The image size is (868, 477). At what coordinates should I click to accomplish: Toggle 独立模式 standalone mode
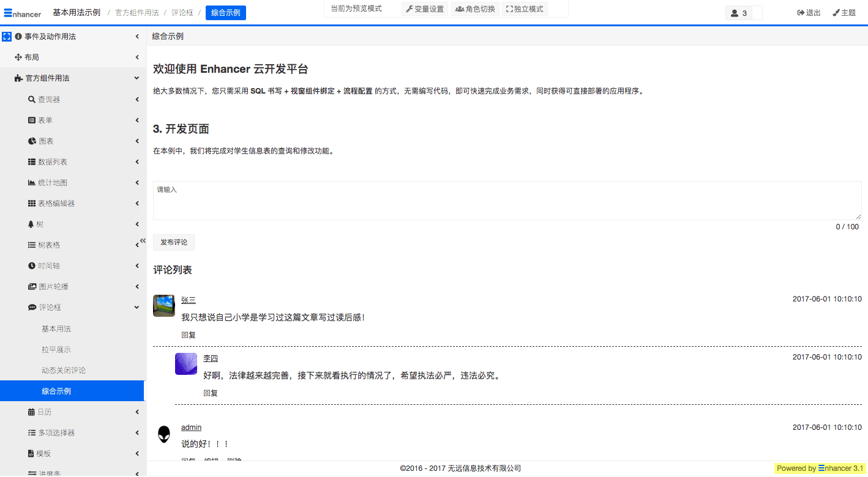tap(525, 9)
